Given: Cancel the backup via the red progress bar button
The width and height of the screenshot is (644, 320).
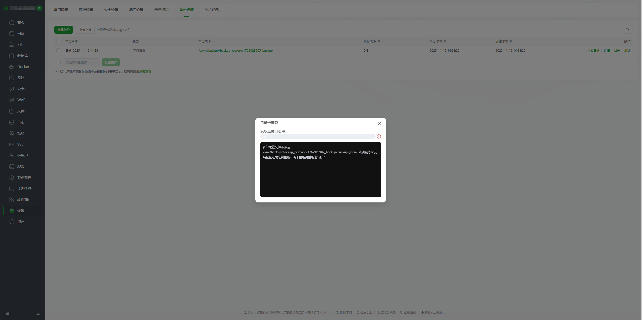Looking at the screenshot, I should (x=379, y=136).
